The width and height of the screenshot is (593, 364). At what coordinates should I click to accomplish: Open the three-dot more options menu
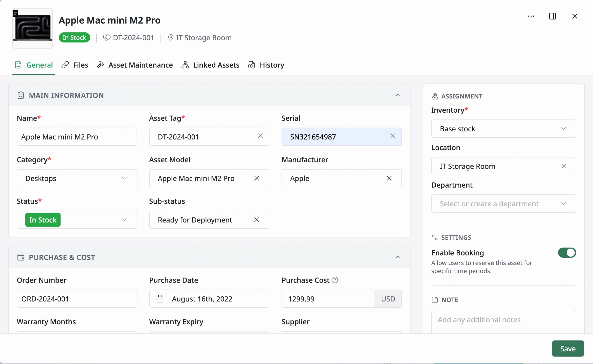point(531,16)
